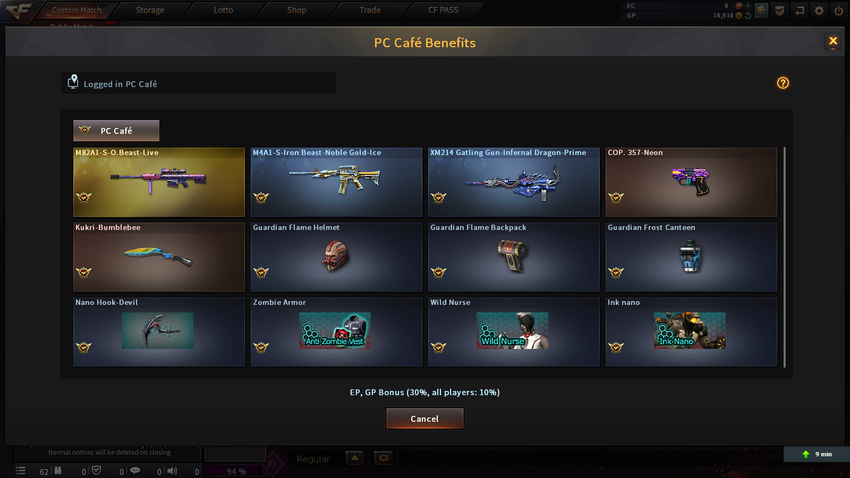This screenshot has height=478, width=850.
Task: Expand the up arrow next to Regular
Action: (355, 458)
